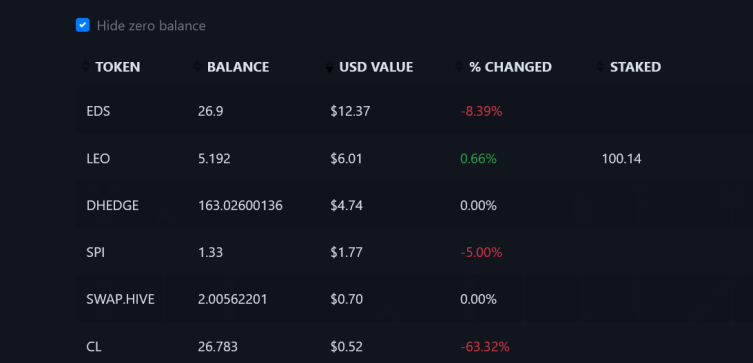The width and height of the screenshot is (753, 363).
Task: Select the DHEDGE token name
Action: click(112, 206)
